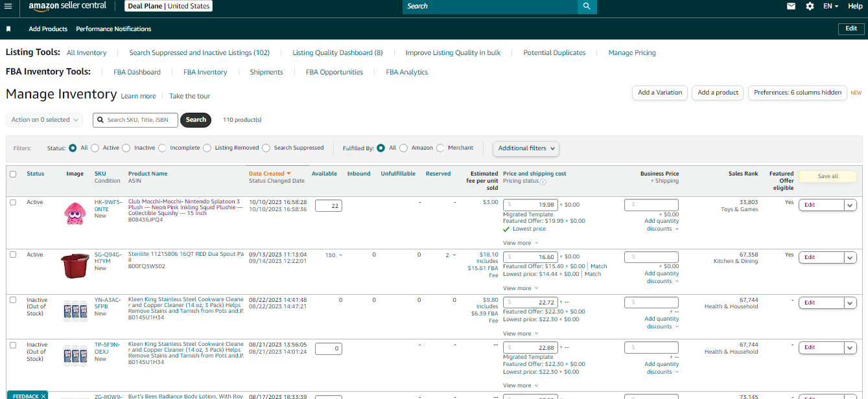Open the hamburger navigation menu

tap(8, 6)
